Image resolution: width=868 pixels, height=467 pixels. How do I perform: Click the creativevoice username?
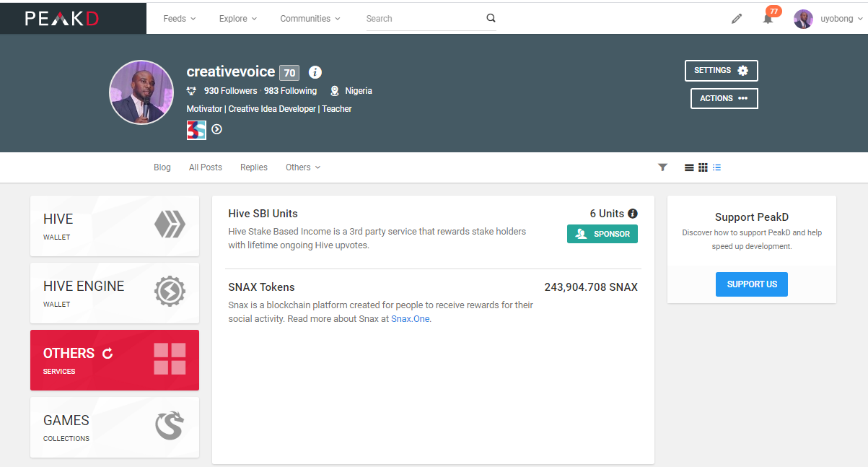tap(231, 72)
